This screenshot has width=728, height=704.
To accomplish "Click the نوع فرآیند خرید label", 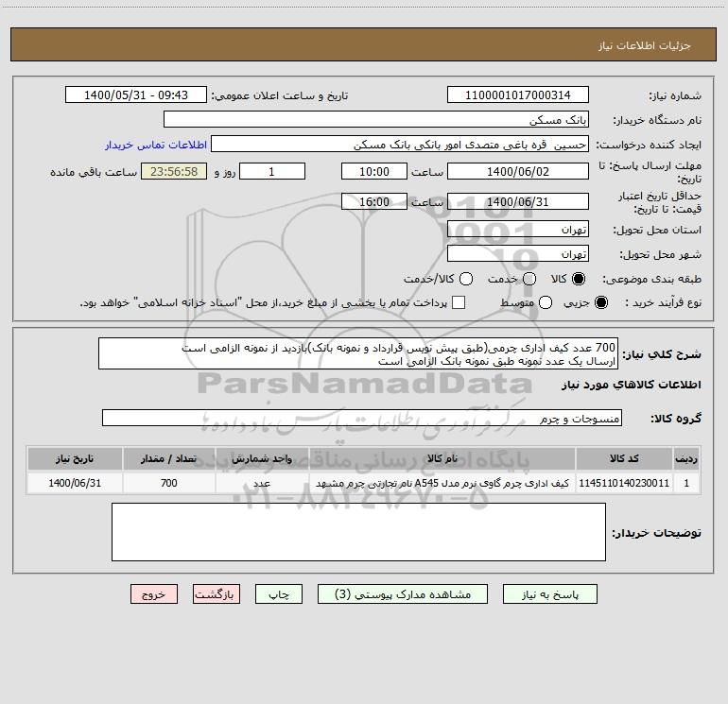I will pos(664,302).
